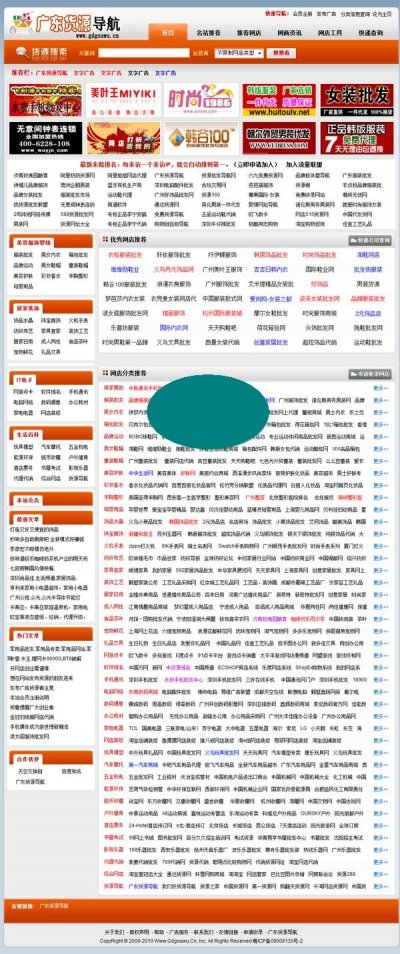
Task: Click the 申请收录网店 button
Action: [x=370, y=374]
